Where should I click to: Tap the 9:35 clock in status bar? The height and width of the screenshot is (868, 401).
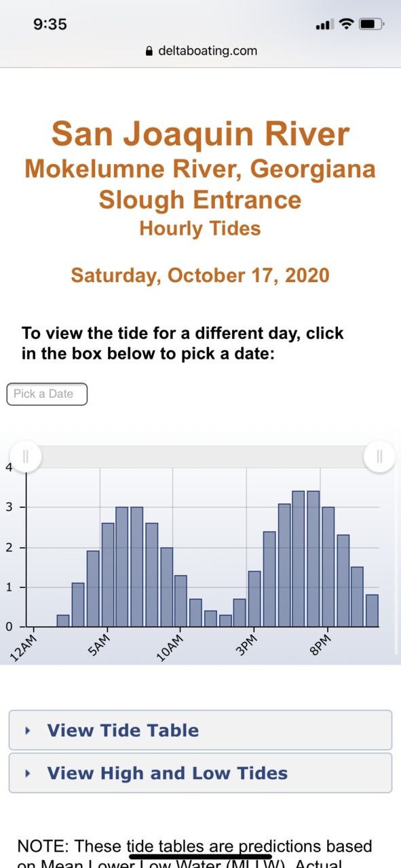[x=50, y=24]
